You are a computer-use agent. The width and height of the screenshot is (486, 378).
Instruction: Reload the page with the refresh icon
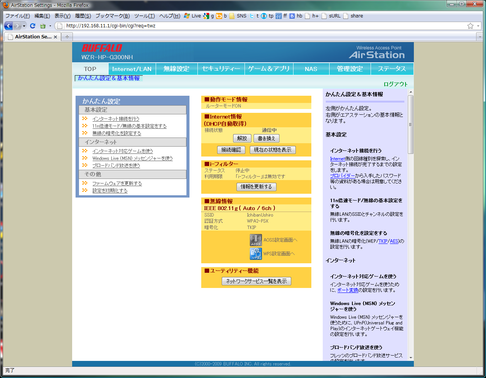(x=33, y=26)
